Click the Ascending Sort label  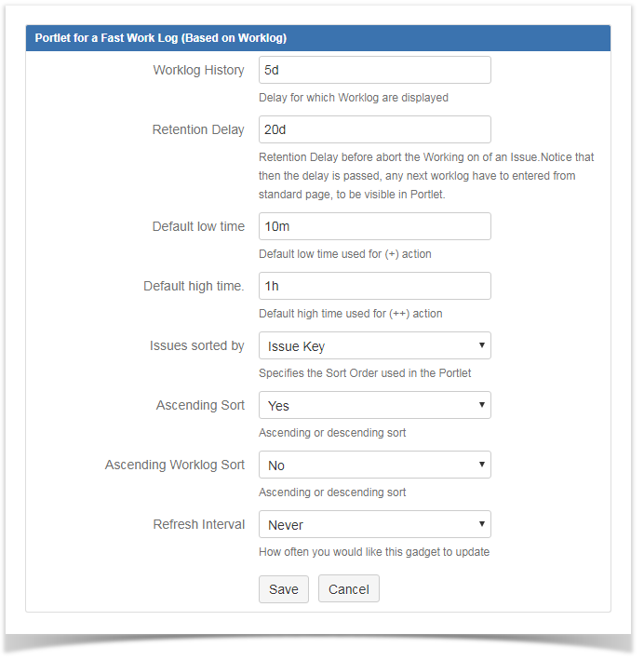point(200,405)
